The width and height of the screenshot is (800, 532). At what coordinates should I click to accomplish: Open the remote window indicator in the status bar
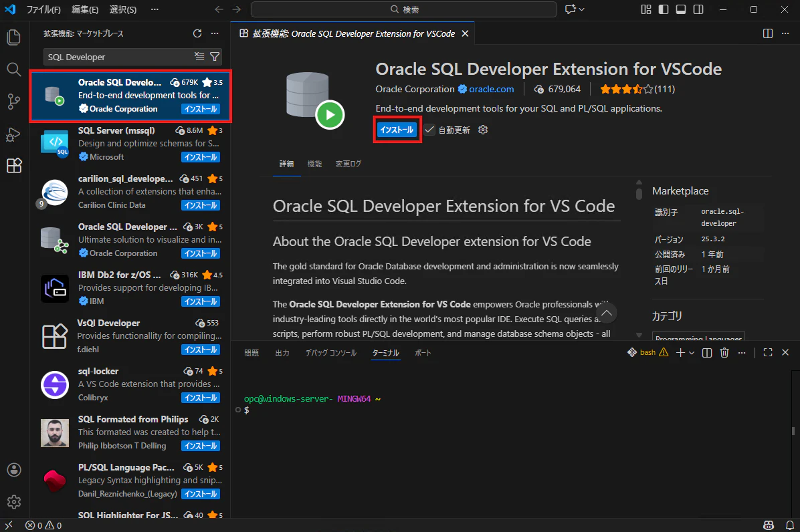[x=9, y=525]
